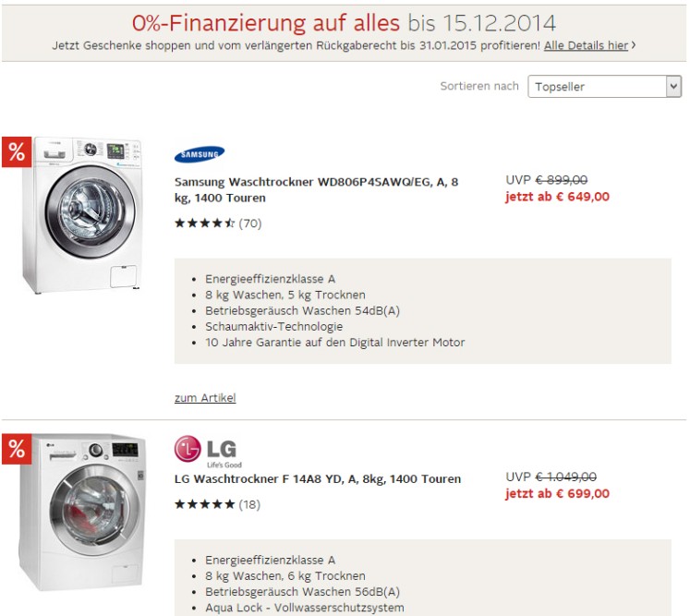The height and width of the screenshot is (616, 690).
Task: Click the LG brand logo
Action: pos(208,451)
